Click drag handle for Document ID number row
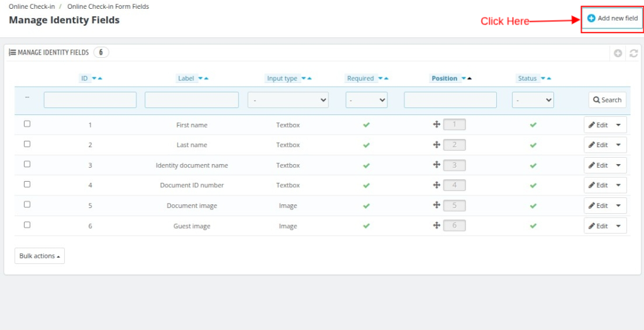The height and width of the screenshot is (330, 644). 436,185
